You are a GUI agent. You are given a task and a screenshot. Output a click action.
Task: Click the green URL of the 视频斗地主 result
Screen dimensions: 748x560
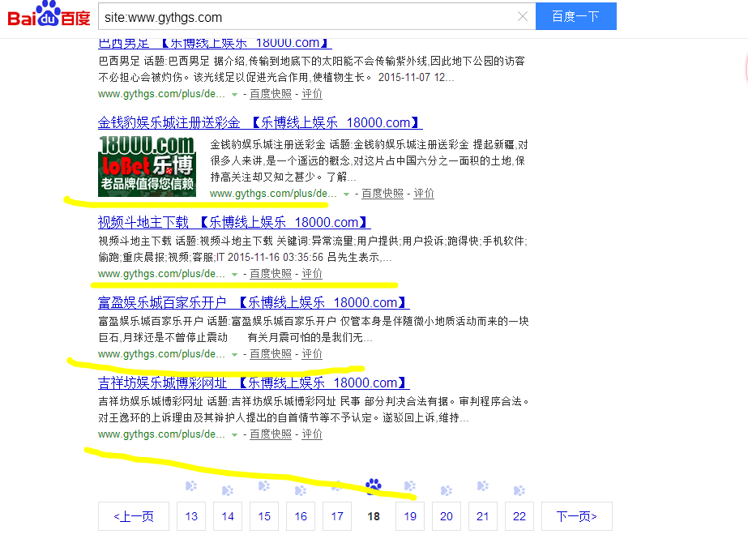(x=161, y=273)
